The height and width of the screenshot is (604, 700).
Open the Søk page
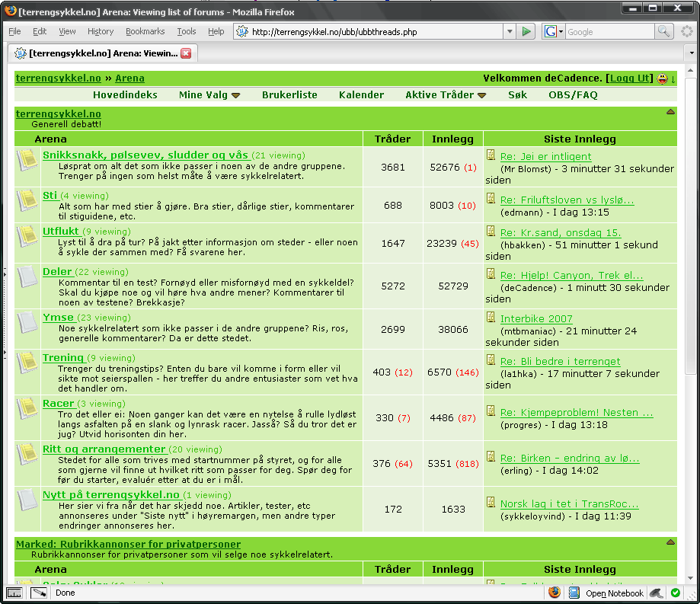click(x=517, y=95)
